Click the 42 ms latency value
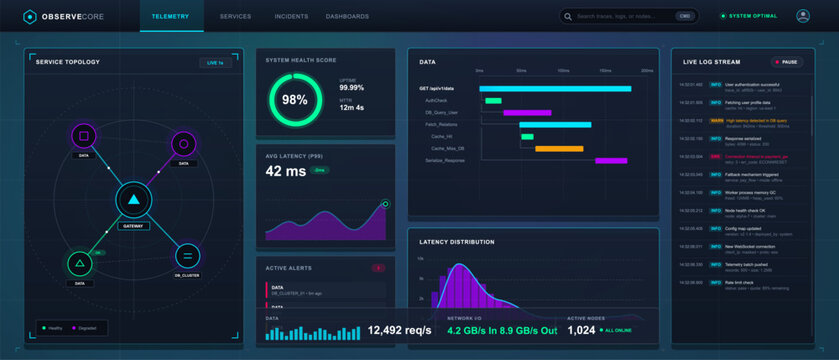The image size is (839, 360). [x=286, y=171]
